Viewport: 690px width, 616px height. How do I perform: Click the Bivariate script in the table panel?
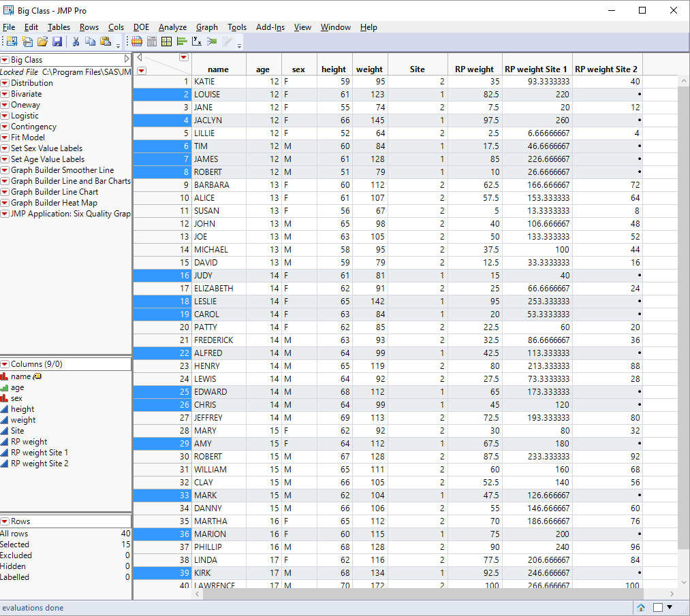tap(27, 93)
